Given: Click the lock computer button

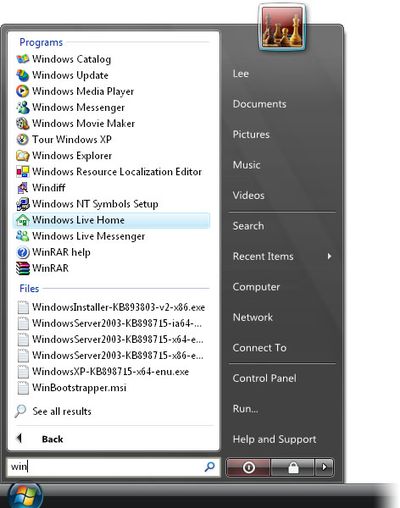Looking at the screenshot, I should pos(293,467).
